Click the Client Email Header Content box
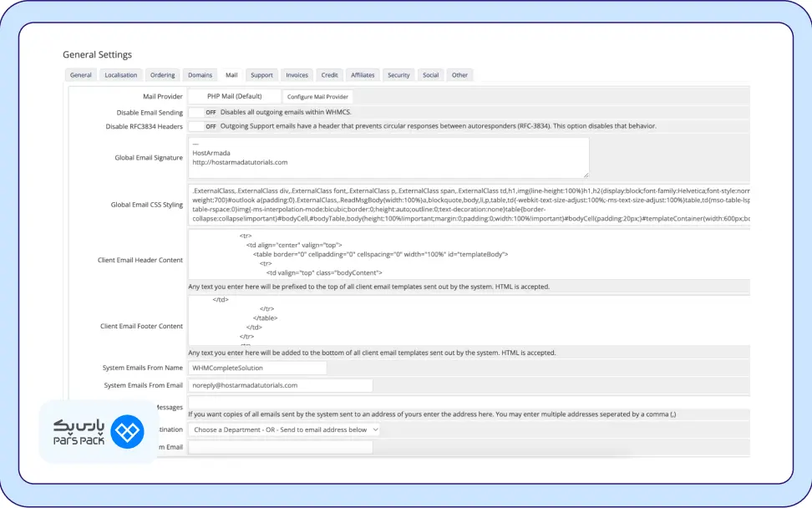812x508 pixels. click(x=469, y=254)
